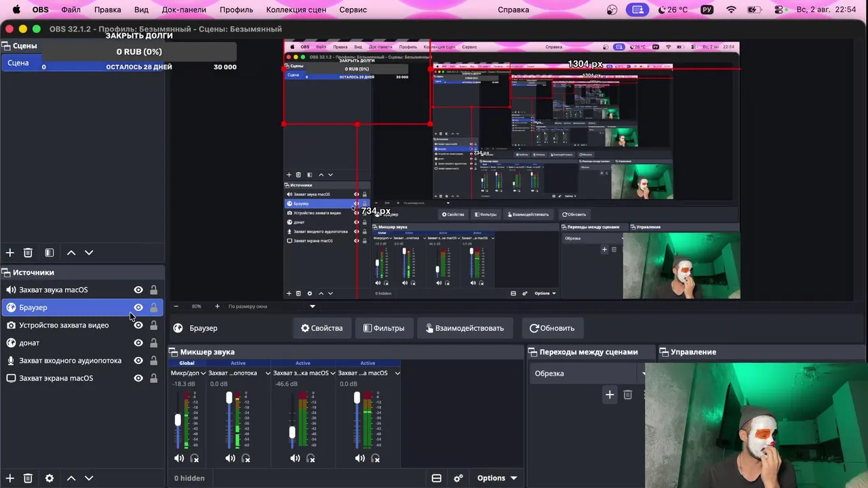Screen dimensions: 868x488
Task: Click the webcam thumbnail in the preview
Action: click(682, 266)
